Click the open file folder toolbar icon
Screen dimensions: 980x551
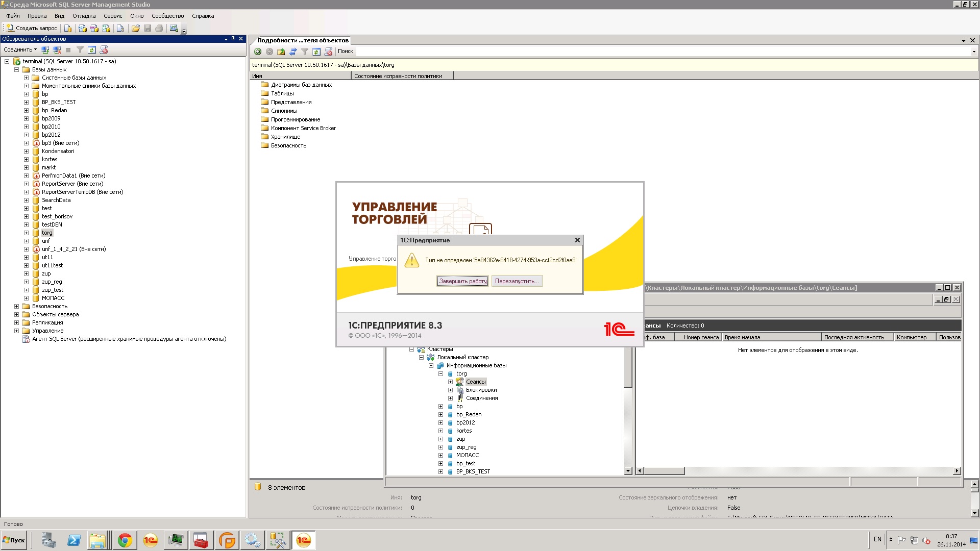[x=135, y=29]
